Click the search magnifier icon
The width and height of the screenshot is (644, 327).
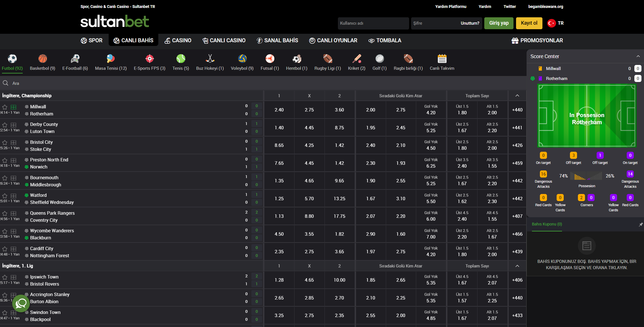(5, 83)
